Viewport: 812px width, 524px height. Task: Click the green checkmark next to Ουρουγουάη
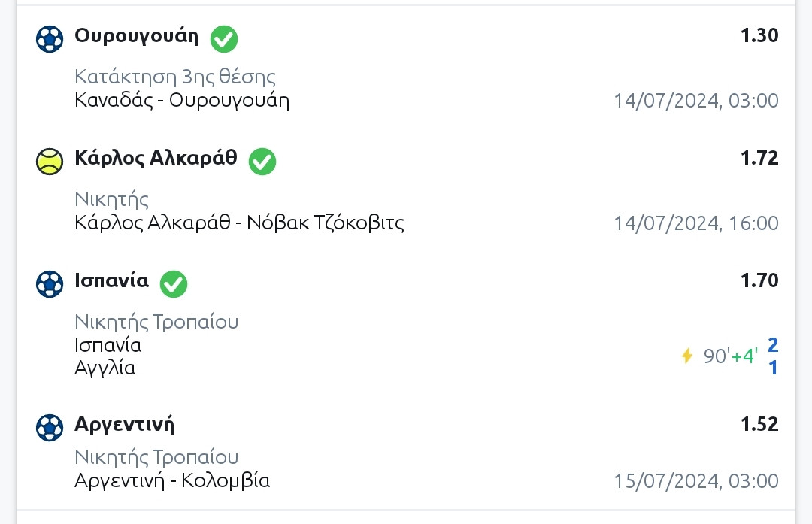click(224, 38)
